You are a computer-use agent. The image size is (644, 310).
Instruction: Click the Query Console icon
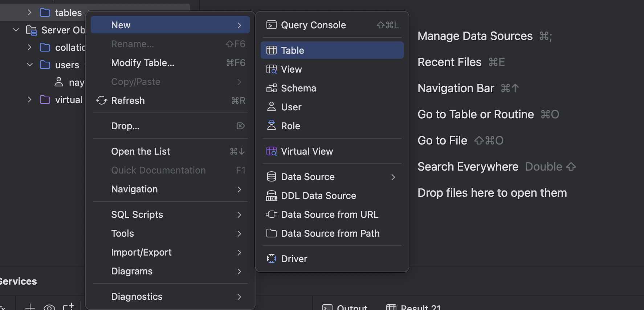pyautogui.click(x=271, y=25)
